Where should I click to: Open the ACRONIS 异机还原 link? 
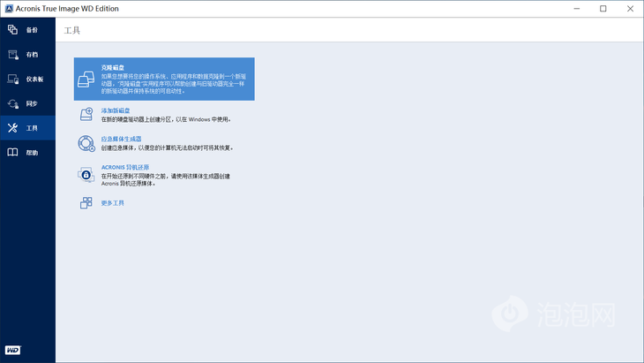[x=125, y=167]
